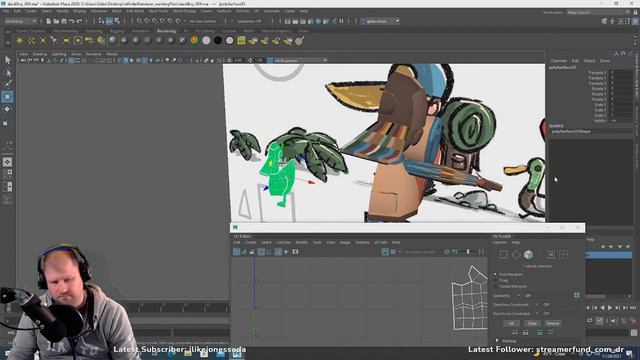Play animation forward
Image resolution: width=640 pixels, height=360 pixels.
pyautogui.click(x=610, y=308)
